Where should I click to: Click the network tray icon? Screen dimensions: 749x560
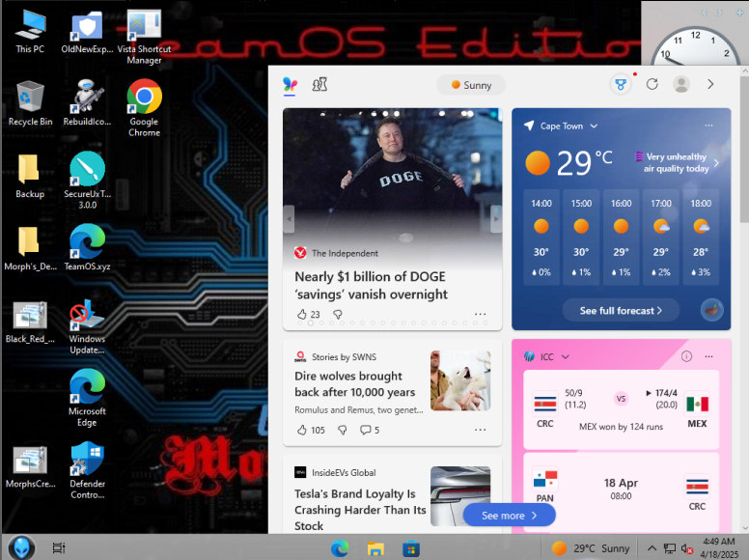(669, 548)
